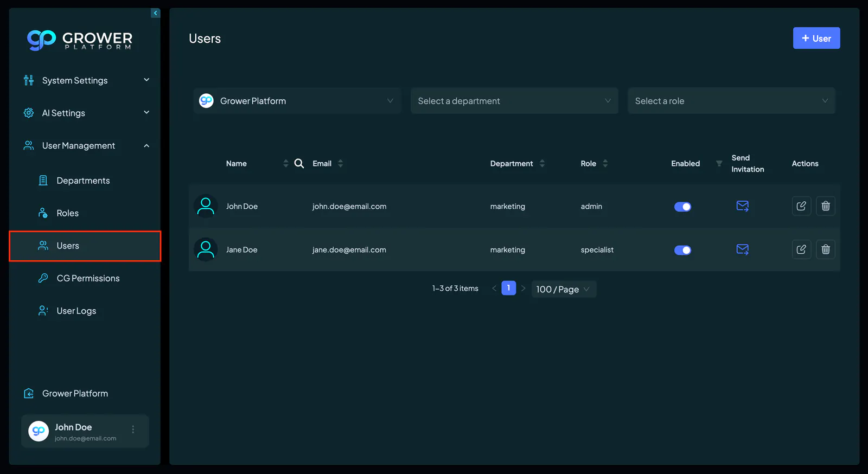Edit John Doe's user record

(x=801, y=206)
